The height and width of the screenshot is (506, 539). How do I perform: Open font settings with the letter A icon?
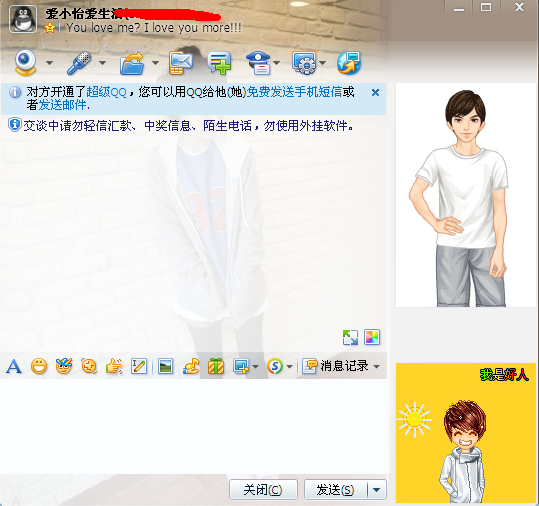(x=14, y=366)
